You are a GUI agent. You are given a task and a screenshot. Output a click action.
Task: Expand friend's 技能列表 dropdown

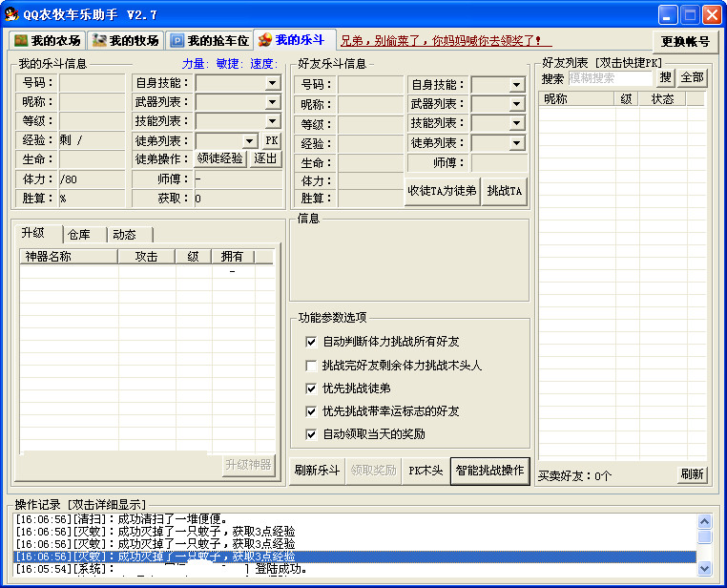tap(516, 123)
